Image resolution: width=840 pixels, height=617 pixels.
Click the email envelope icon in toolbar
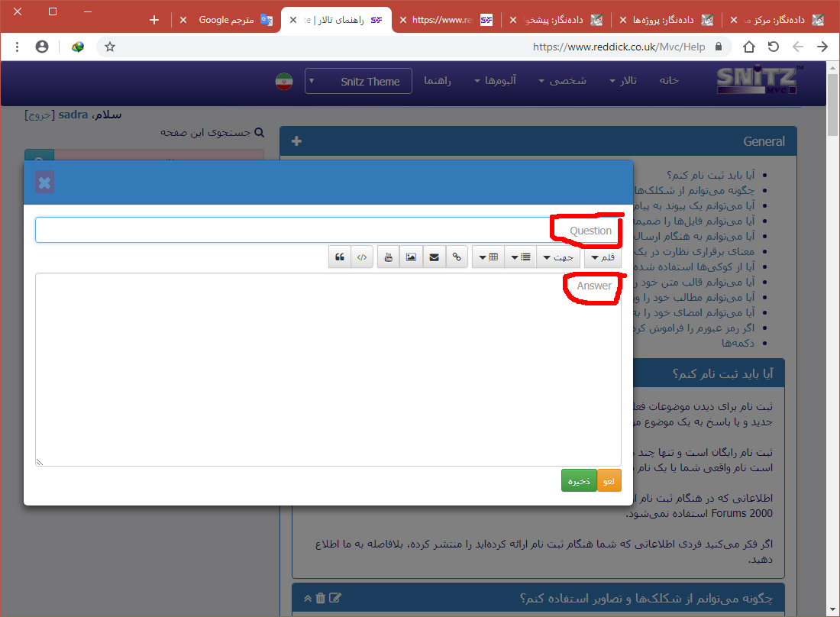pos(434,257)
